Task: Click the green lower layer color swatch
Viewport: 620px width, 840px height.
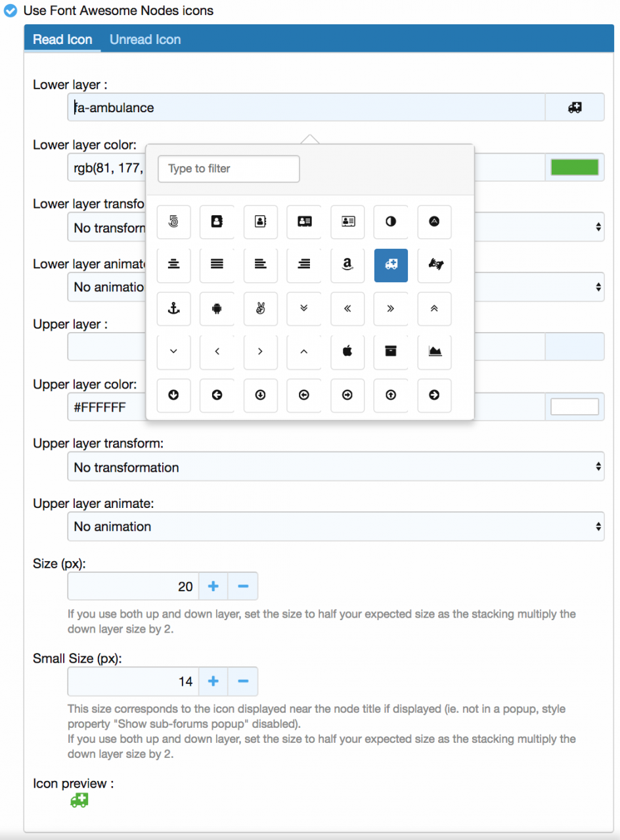Action: pyautogui.click(x=575, y=167)
